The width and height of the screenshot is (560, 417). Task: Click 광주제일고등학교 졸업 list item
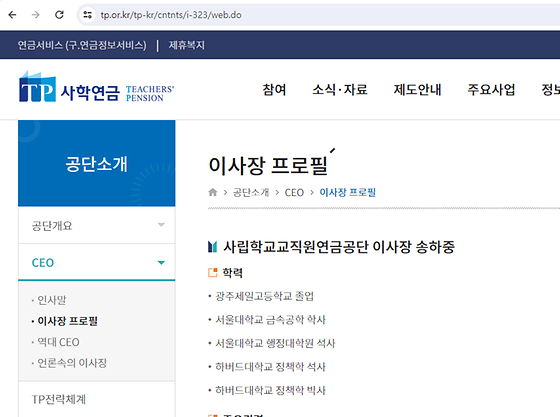(264, 296)
